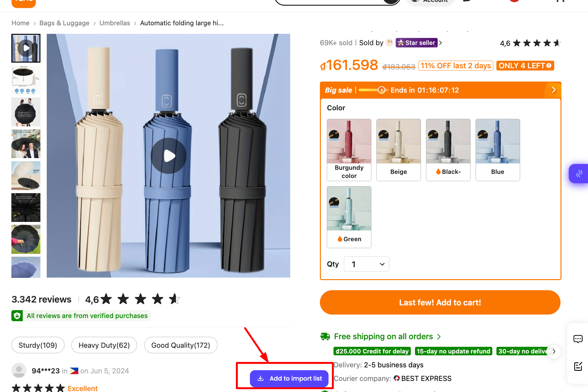Go to Umbrellas in the breadcrumb
This screenshot has width=588, height=392.
[x=115, y=23]
